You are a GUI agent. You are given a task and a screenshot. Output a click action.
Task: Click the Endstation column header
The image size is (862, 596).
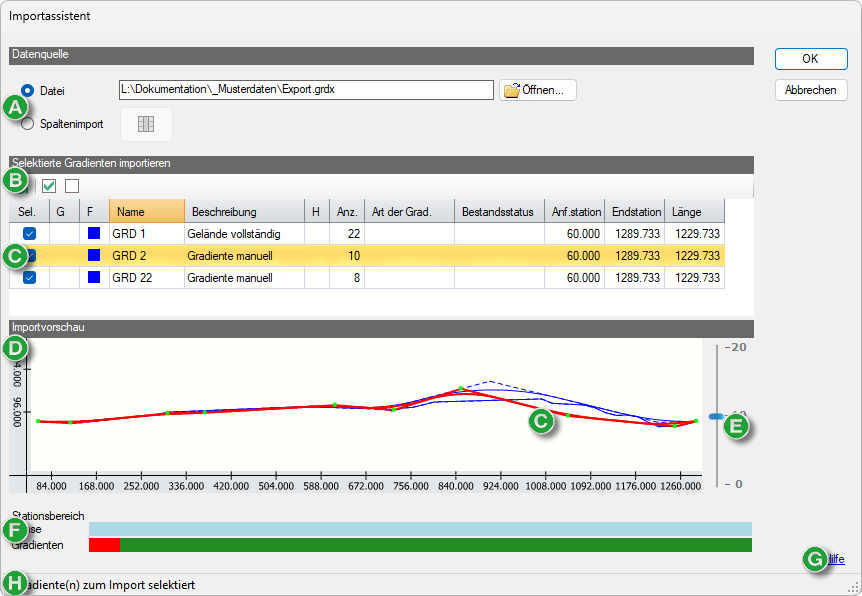(x=634, y=212)
